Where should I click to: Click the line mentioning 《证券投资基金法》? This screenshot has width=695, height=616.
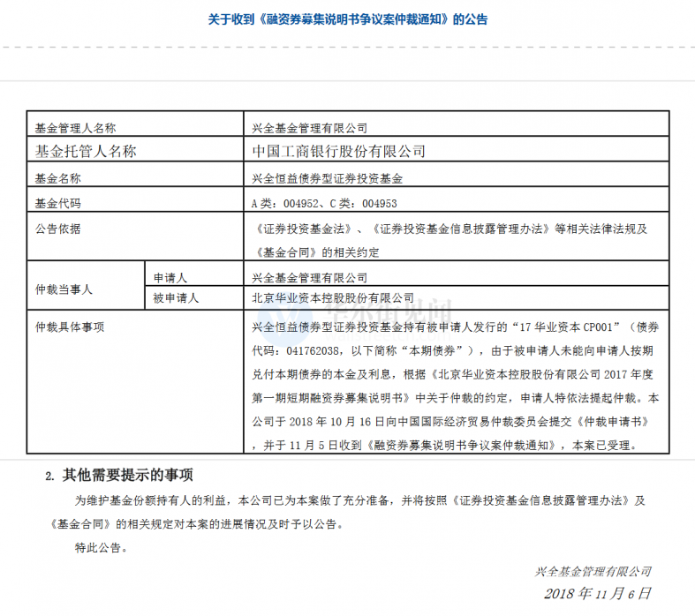point(449,229)
